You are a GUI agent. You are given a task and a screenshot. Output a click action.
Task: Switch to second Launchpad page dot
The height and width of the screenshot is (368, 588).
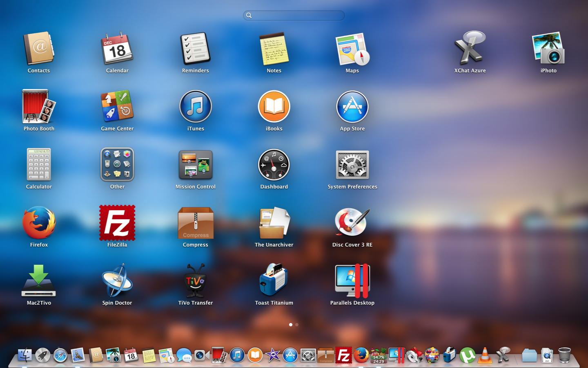(297, 325)
